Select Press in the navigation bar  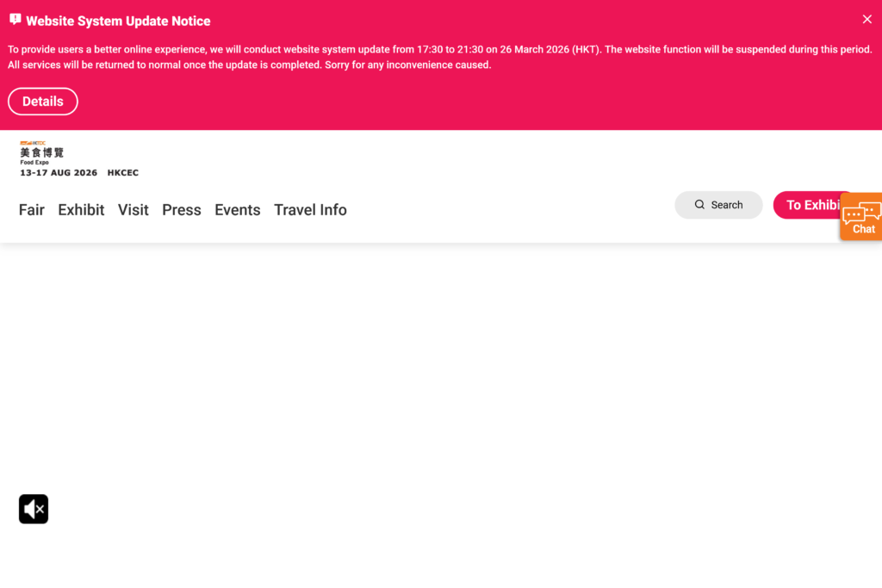click(182, 210)
